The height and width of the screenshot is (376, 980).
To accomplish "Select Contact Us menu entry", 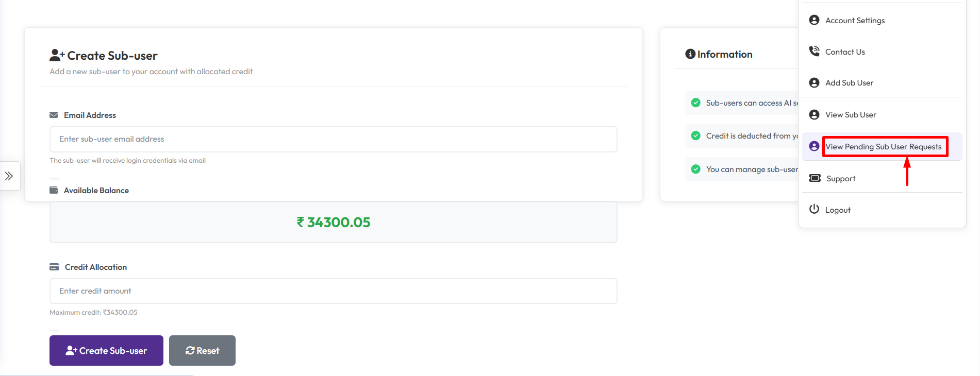I will point(845,52).
